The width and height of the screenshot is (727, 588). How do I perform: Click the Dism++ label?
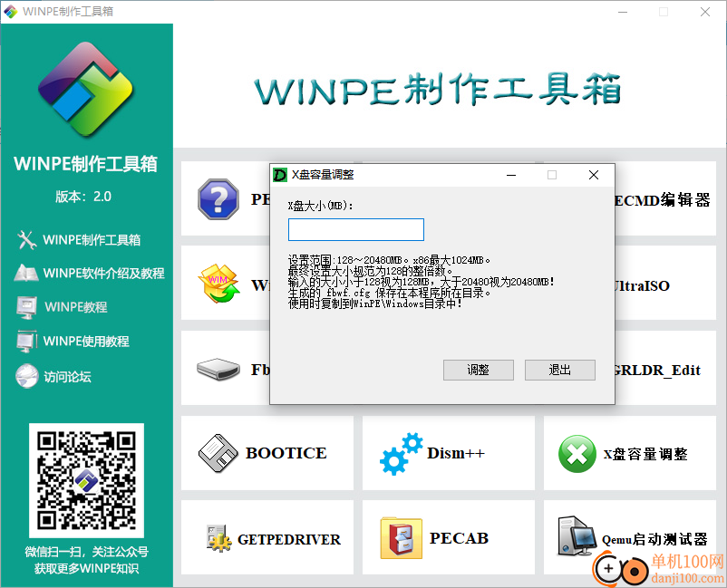click(x=456, y=453)
